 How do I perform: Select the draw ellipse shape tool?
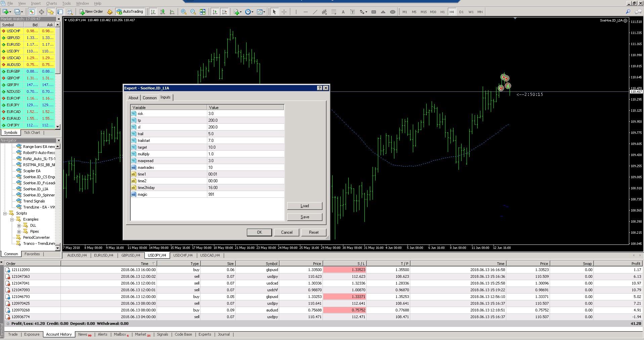click(392, 12)
